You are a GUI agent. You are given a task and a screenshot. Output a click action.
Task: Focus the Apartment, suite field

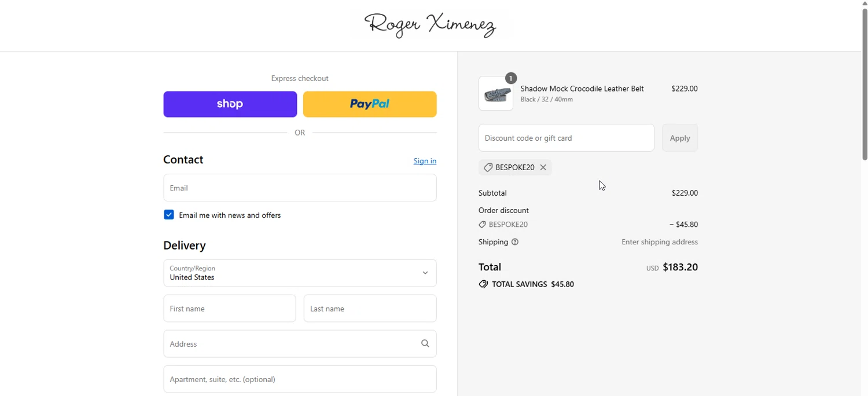coord(300,379)
